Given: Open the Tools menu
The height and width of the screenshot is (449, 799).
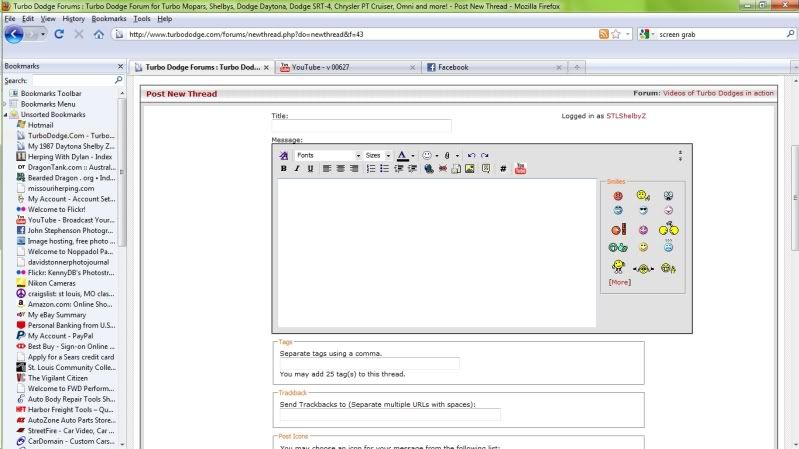Looking at the screenshot, I should click(142, 19).
